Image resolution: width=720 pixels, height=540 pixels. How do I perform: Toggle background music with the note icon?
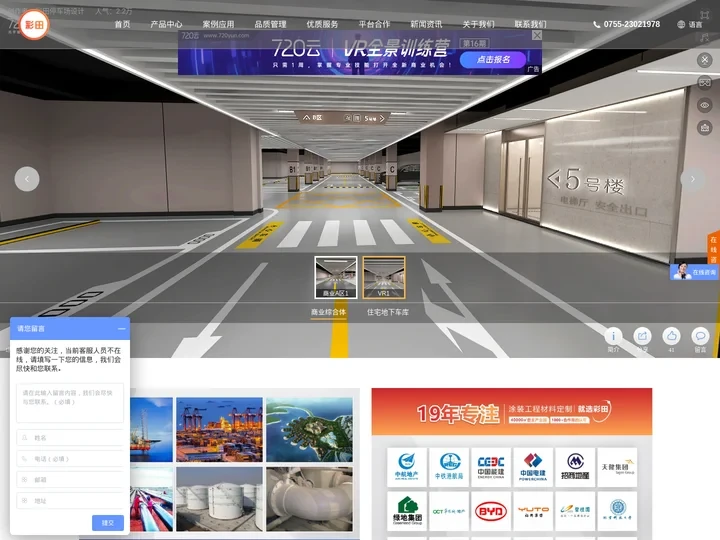pos(705,38)
